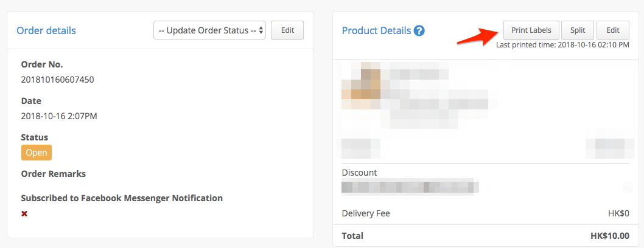Click the Delivery Fee HK$0 value
The image size is (644, 248).
[618, 213]
